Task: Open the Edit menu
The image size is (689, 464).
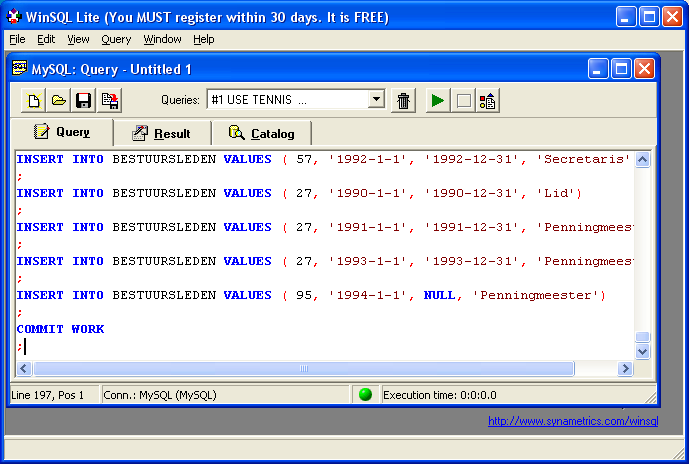Action: 46,40
